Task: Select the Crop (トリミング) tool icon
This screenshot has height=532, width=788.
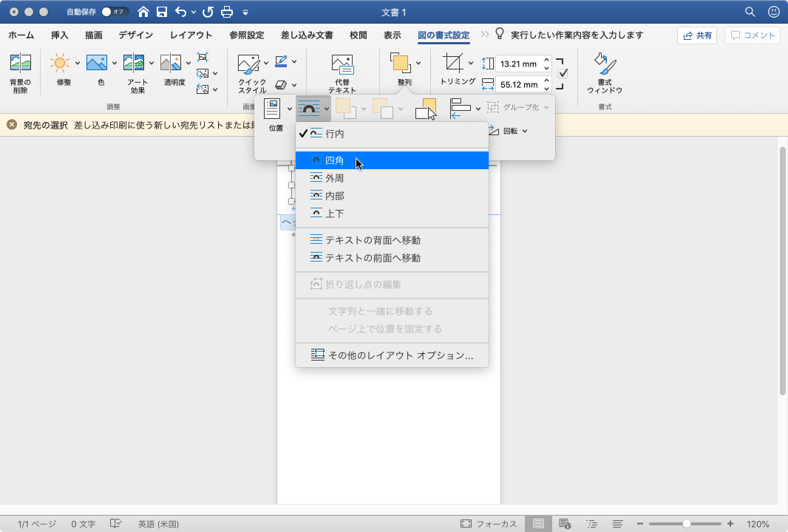Action: coord(453,64)
